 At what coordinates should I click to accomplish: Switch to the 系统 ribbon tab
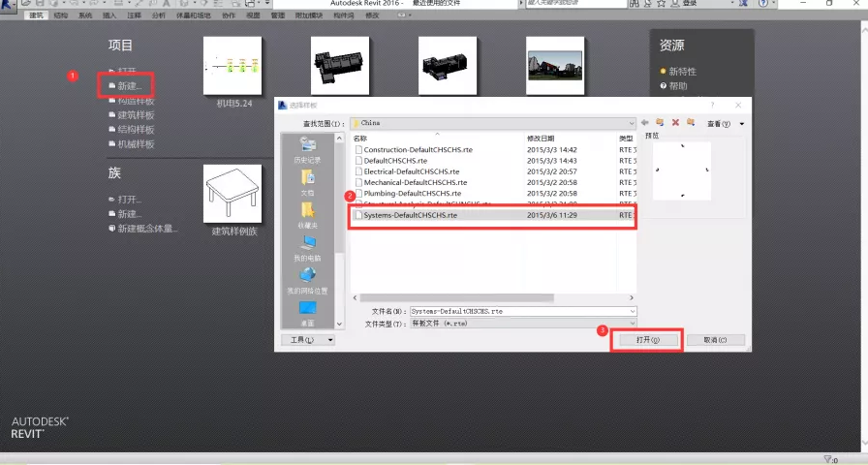click(85, 15)
